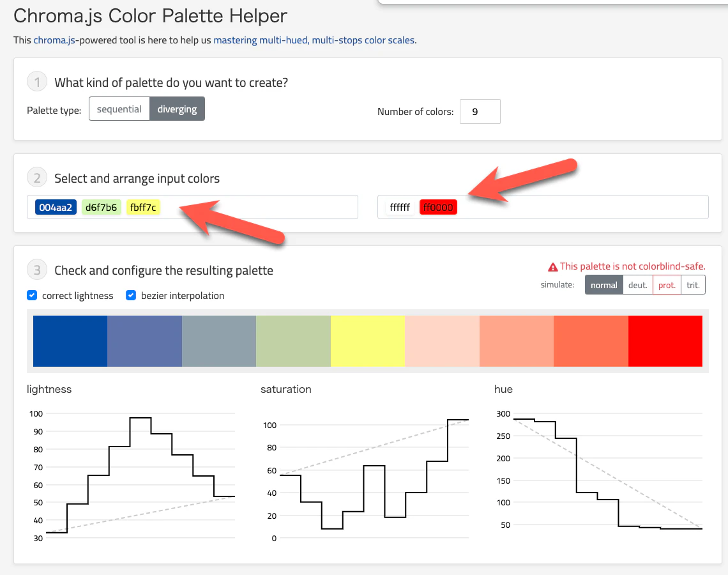Image resolution: width=728 pixels, height=575 pixels.
Task: Click the pure red palette swatch
Action: [x=665, y=341]
